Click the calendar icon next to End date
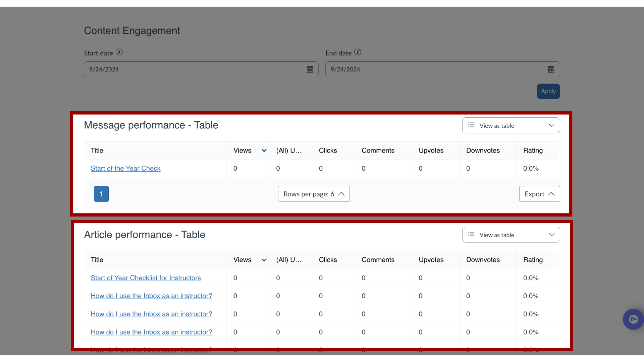Screen dimensions: 644x362 tap(551, 69)
